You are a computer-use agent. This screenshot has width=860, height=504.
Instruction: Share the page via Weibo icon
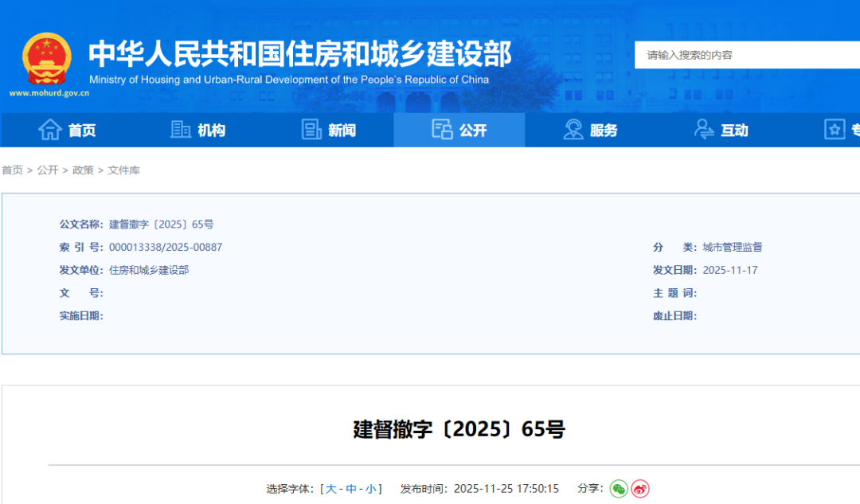coord(640,489)
